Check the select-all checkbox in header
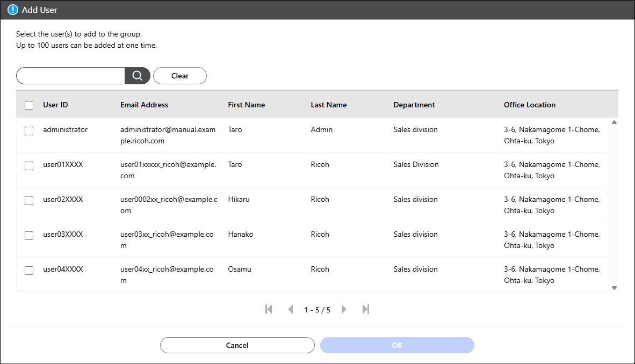 tap(29, 105)
